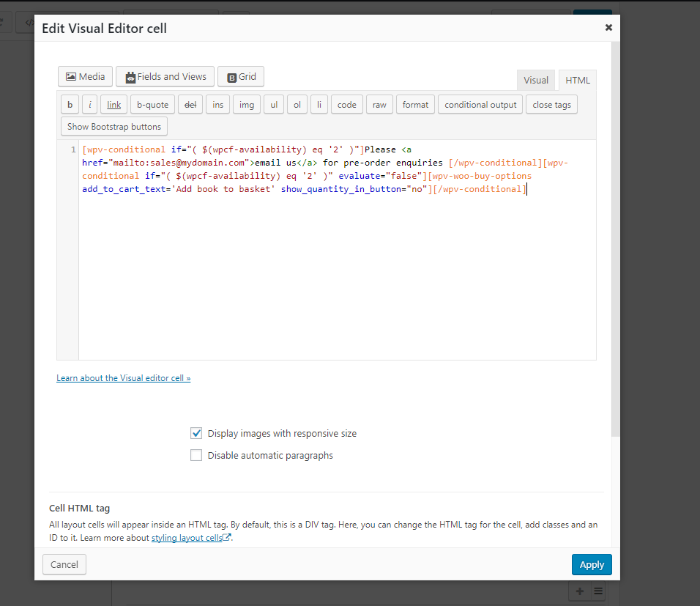
Task: Click the close tags button
Action: coord(551,105)
